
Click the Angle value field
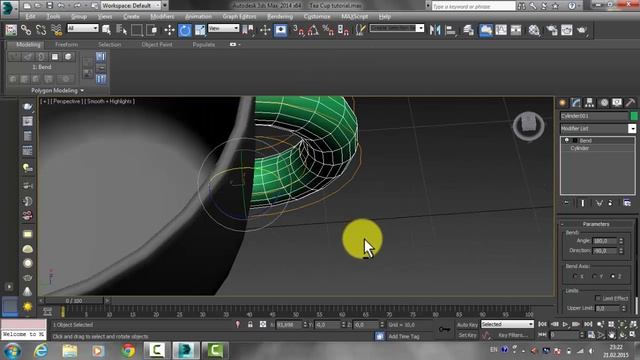(604, 241)
